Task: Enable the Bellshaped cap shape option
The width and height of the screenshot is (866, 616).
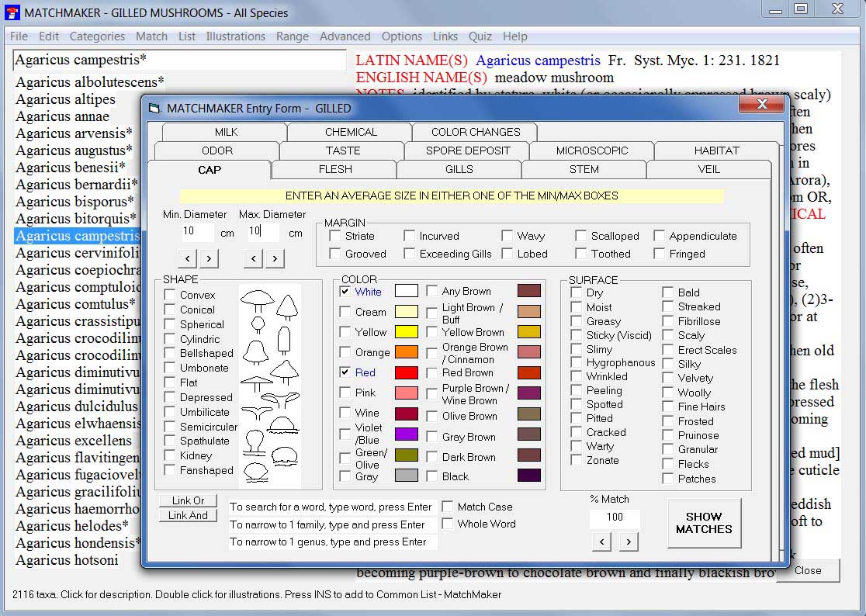Action: (170, 353)
